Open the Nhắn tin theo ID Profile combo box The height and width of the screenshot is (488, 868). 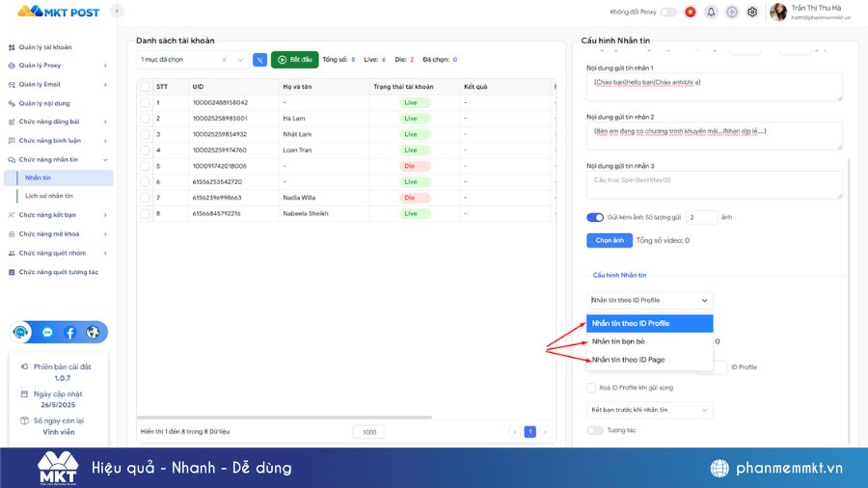point(649,301)
